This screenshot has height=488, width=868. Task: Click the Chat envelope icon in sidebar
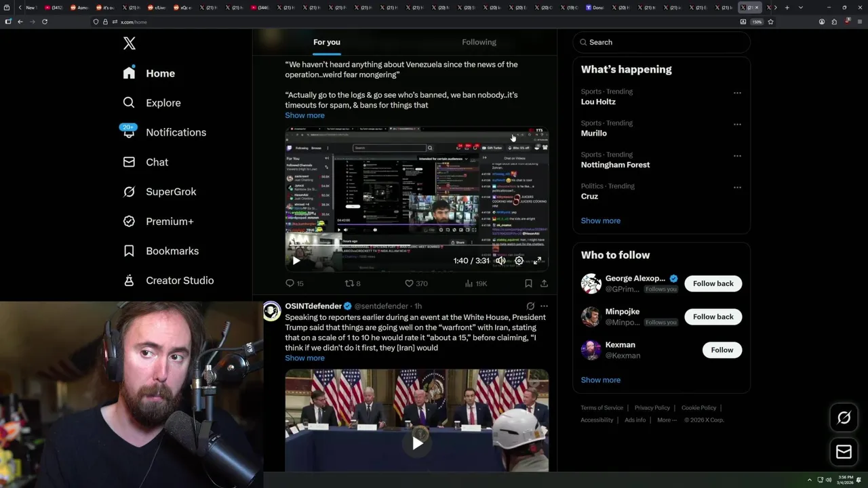[x=129, y=162]
